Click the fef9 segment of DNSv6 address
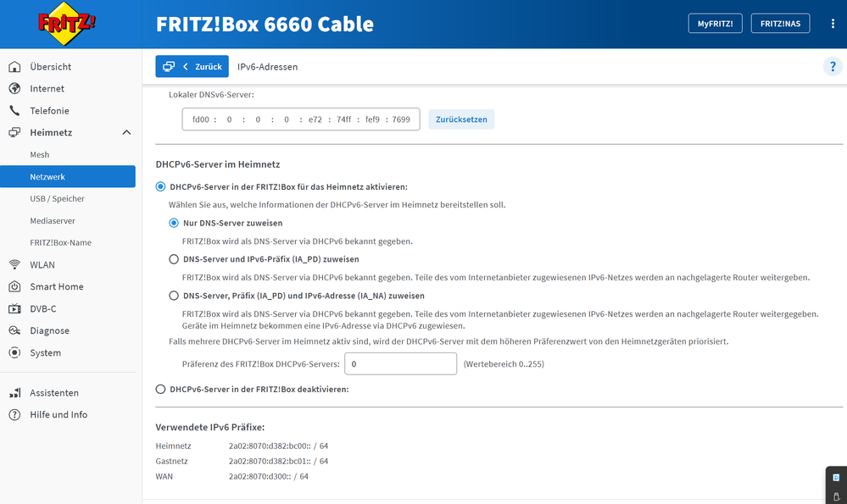This screenshot has height=504, width=847. tap(372, 119)
